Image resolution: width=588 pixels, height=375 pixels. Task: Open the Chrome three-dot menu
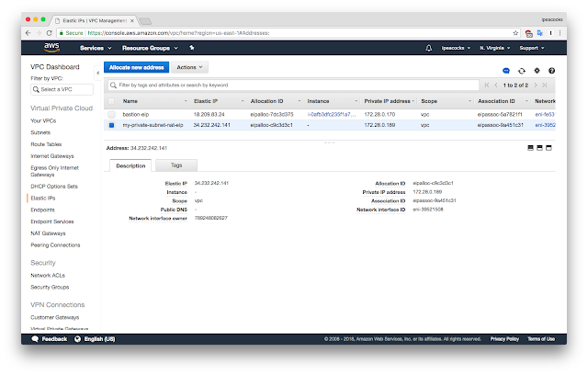(x=560, y=33)
